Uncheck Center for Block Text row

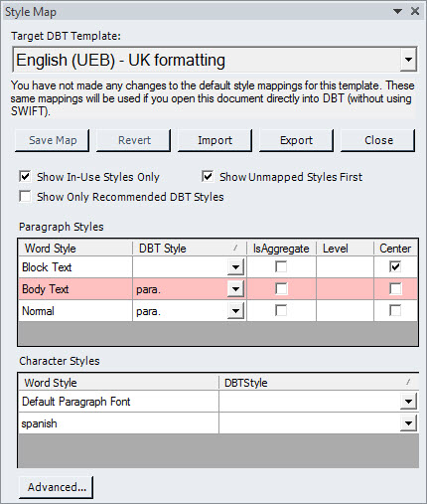point(395,266)
